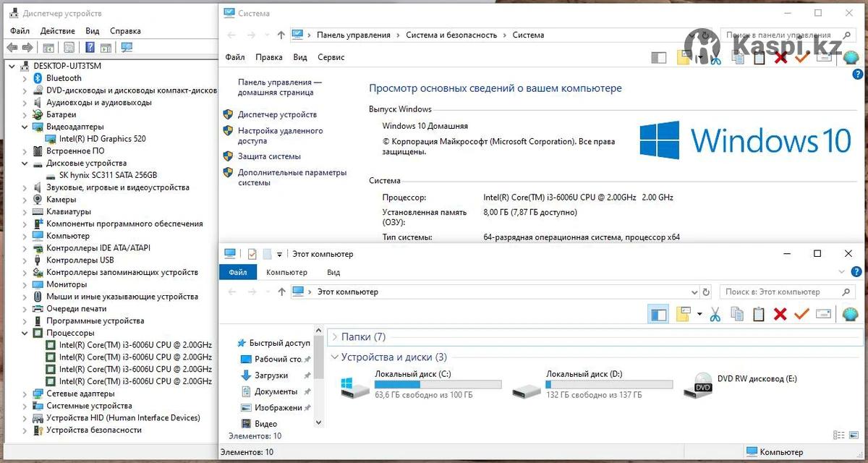Click Scan for hardware changes monitor icon
Viewport: 868px width, 463px height.
tap(127, 48)
